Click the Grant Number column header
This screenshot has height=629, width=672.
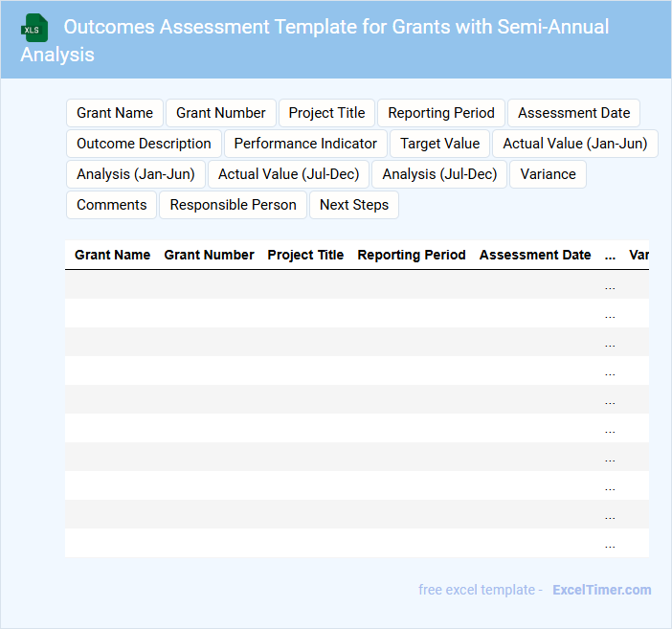[x=209, y=256]
